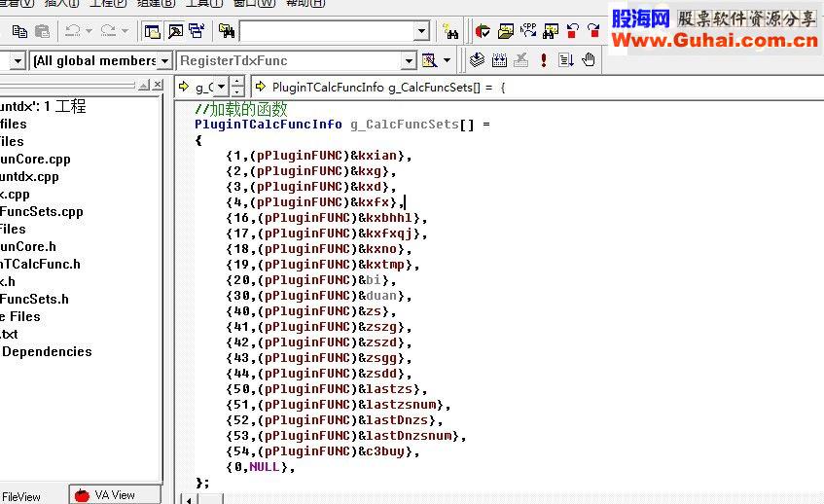Open FuncSets.cpp in the file tree
The width and height of the screenshot is (824, 504).
[x=42, y=212]
